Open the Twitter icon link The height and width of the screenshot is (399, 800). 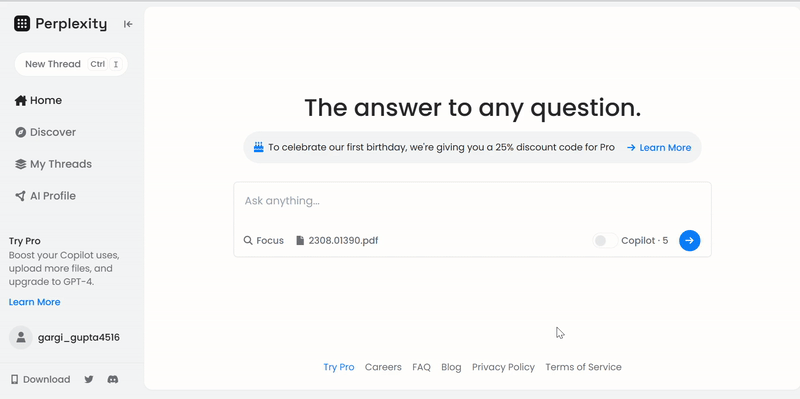(x=89, y=380)
